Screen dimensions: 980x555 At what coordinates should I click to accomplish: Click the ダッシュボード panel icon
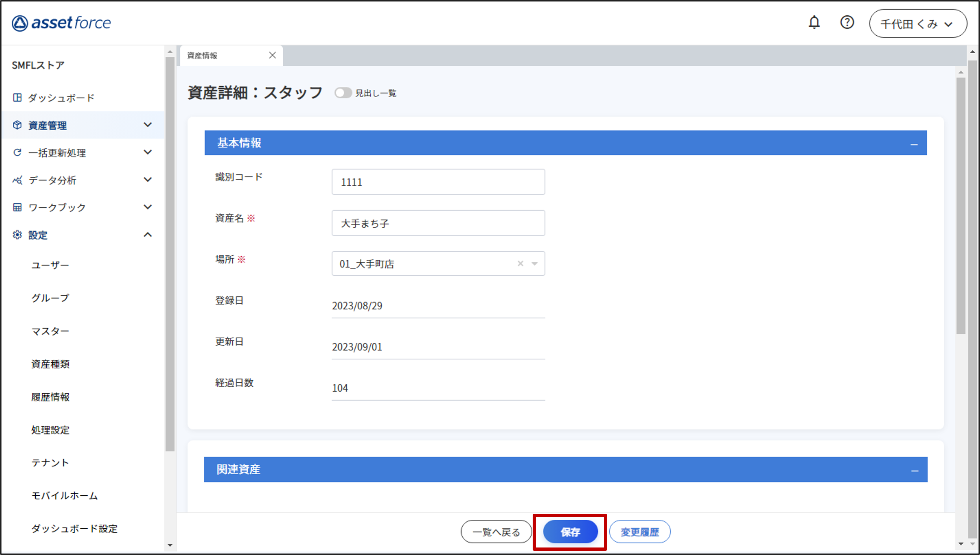[x=17, y=98]
